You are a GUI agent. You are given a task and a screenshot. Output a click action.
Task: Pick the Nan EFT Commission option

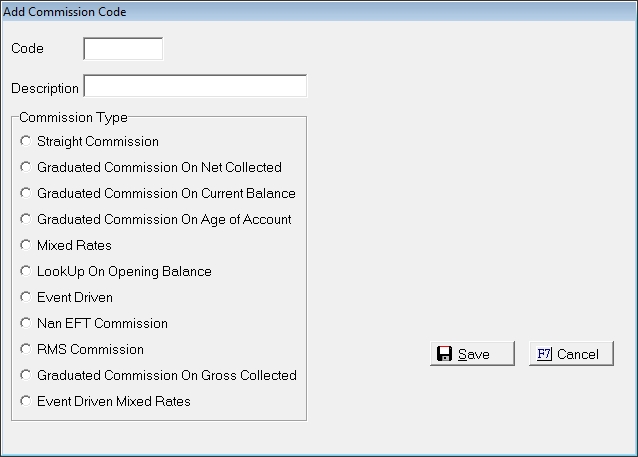26,324
